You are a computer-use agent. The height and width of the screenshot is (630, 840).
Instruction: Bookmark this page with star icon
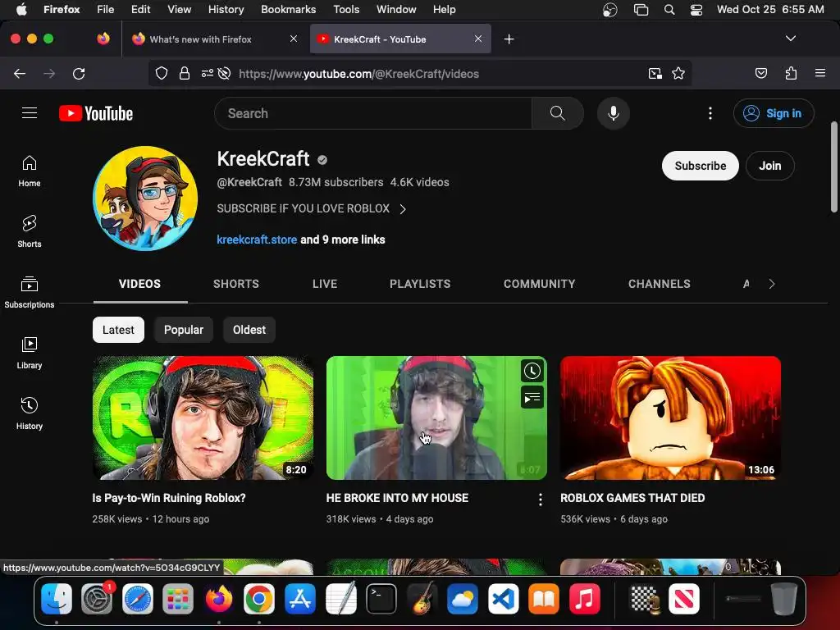click(x=678, y=73)
